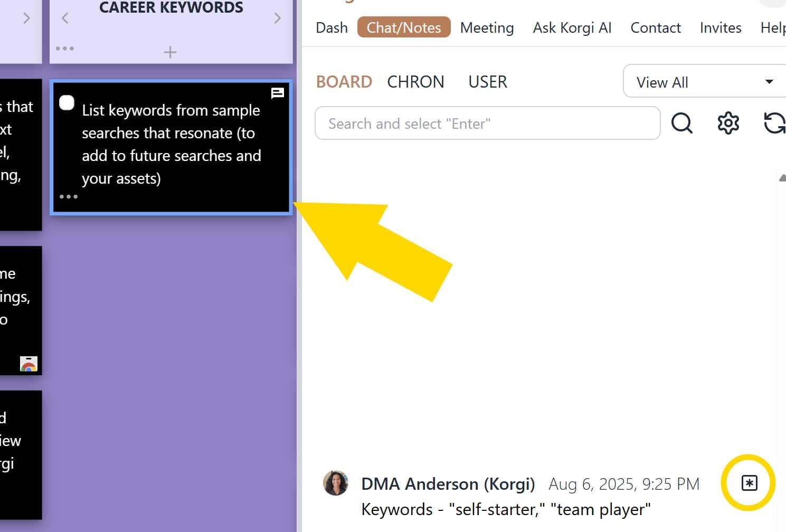Screen dimensions: 786x532
Task: Click the search magnifier icon
Action: [x=682, y=123]
